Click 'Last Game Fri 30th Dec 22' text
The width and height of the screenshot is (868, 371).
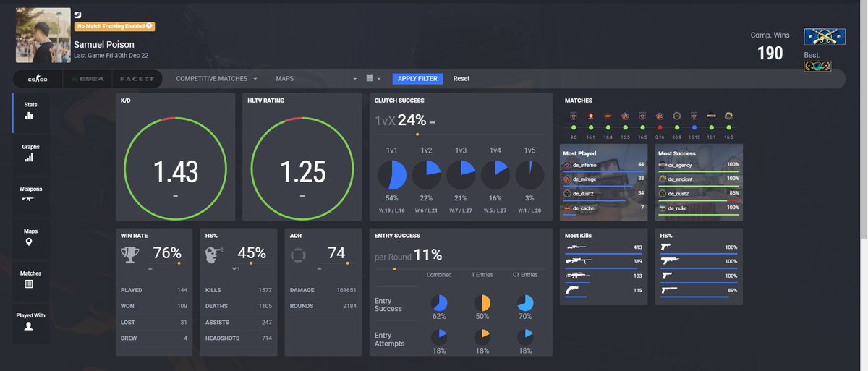111,55
